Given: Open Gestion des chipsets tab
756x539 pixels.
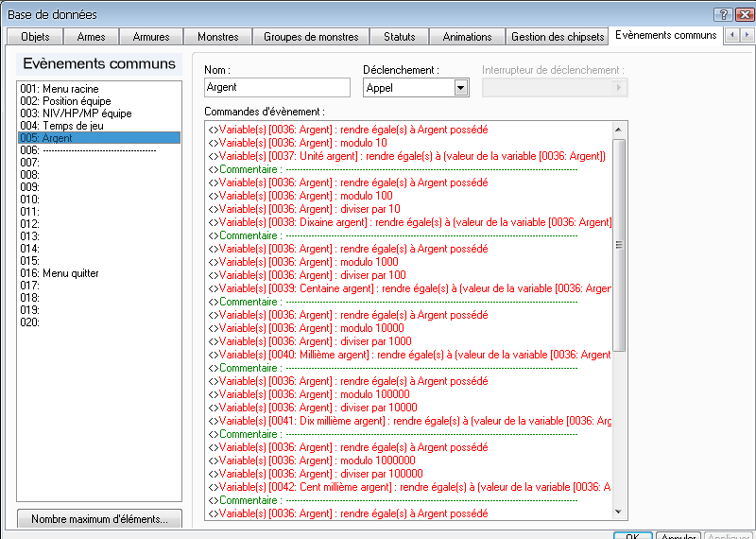Looking at the screenshot, I should (558, 37).
